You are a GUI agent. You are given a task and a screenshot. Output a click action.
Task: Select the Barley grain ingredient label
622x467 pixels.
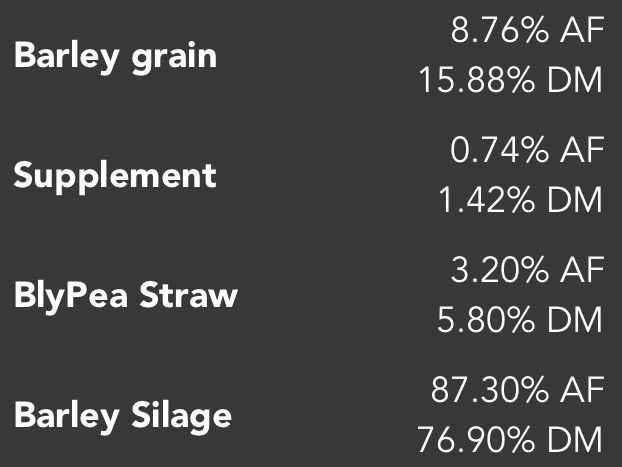pos(115,56)
